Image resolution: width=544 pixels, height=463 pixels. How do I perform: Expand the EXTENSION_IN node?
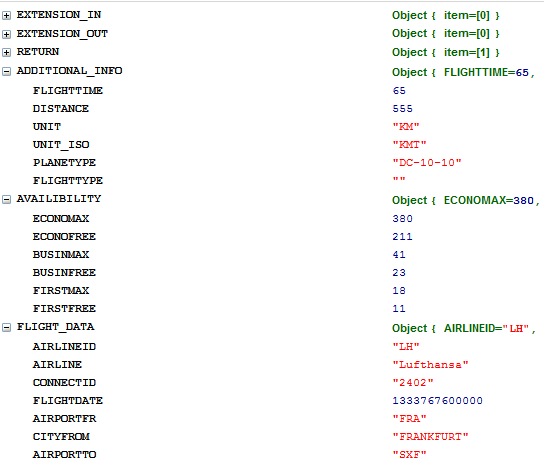[x=6, y=15]
